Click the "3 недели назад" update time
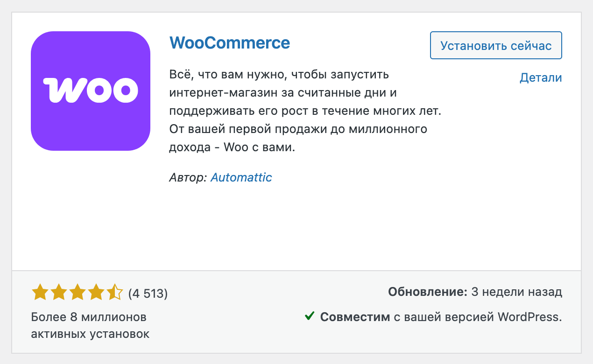Screen dimensions: 593x364 pyautogui.click(x=517, y=293)
